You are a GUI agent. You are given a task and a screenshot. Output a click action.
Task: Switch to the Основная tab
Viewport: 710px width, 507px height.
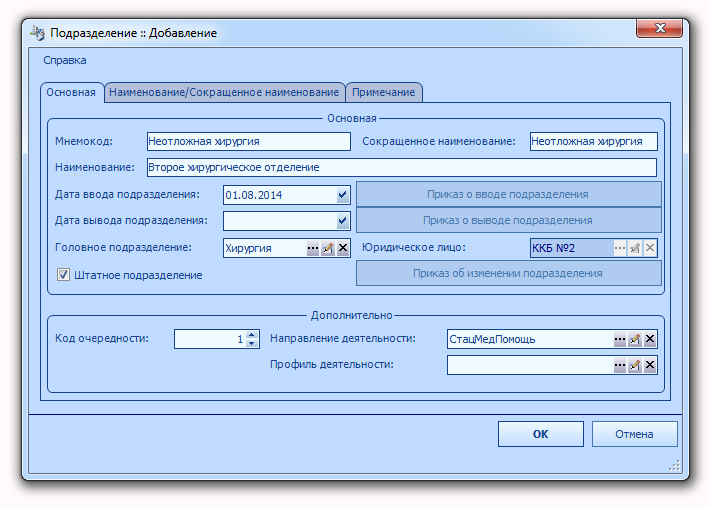71,92
